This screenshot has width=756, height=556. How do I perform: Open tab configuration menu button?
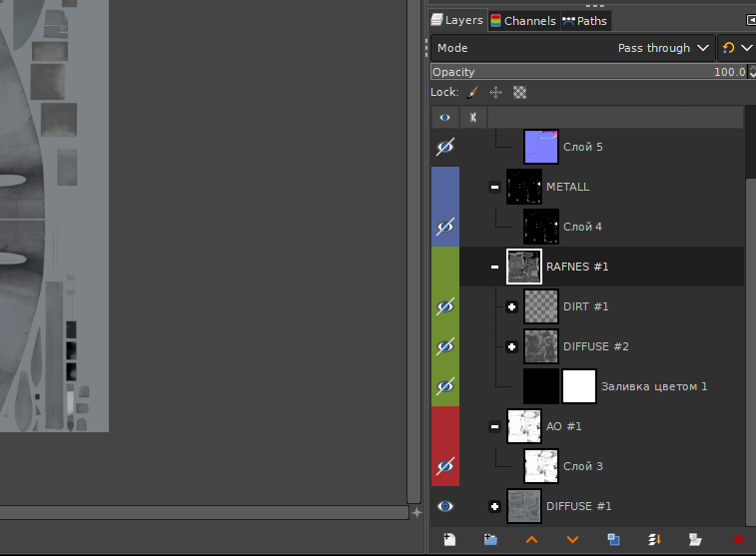click(751, 20)
